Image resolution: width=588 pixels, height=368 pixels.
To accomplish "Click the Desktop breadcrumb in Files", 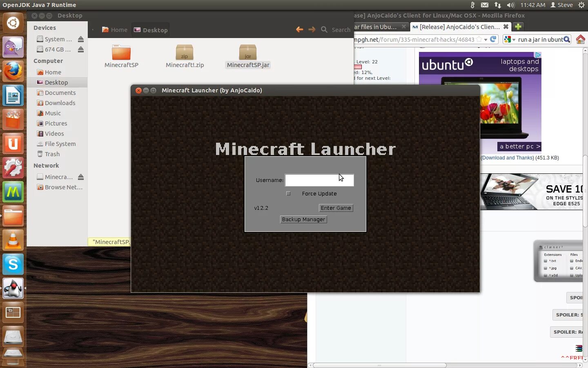I will (x=151, y=29).
